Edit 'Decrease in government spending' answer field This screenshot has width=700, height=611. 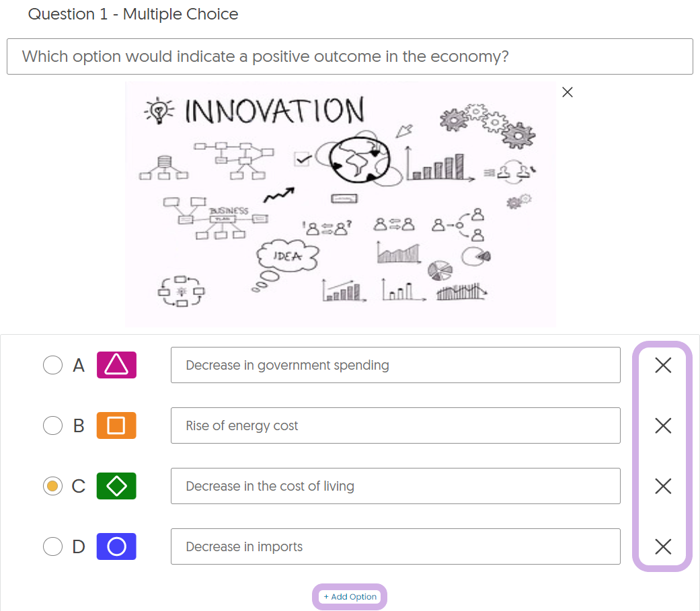(x=395, y=365)
